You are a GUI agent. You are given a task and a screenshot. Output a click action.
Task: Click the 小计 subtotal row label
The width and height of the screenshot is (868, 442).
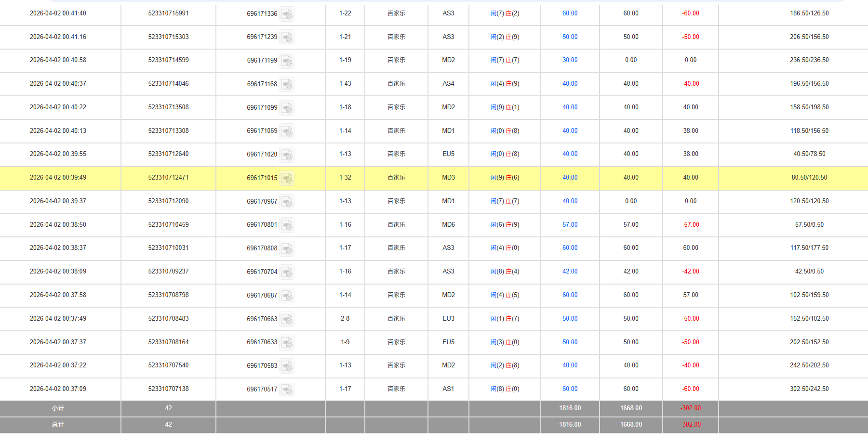58,408
